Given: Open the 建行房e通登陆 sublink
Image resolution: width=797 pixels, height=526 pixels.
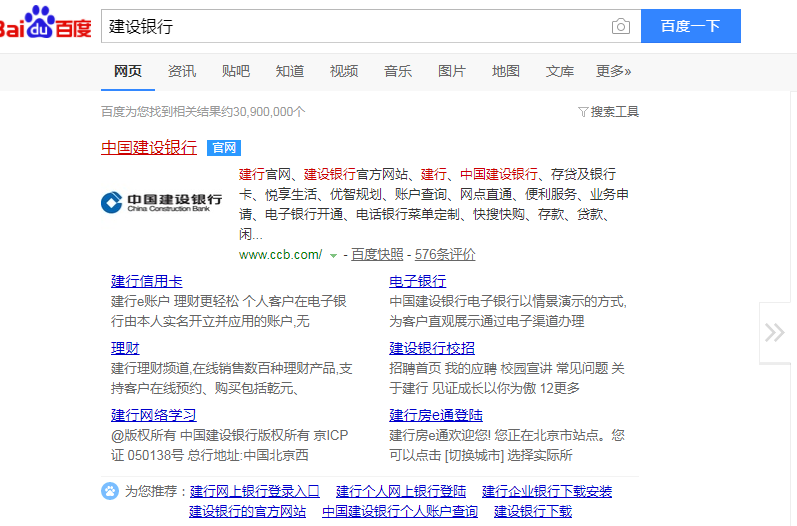Looking at the screenshot, I should tap(436, 415).
